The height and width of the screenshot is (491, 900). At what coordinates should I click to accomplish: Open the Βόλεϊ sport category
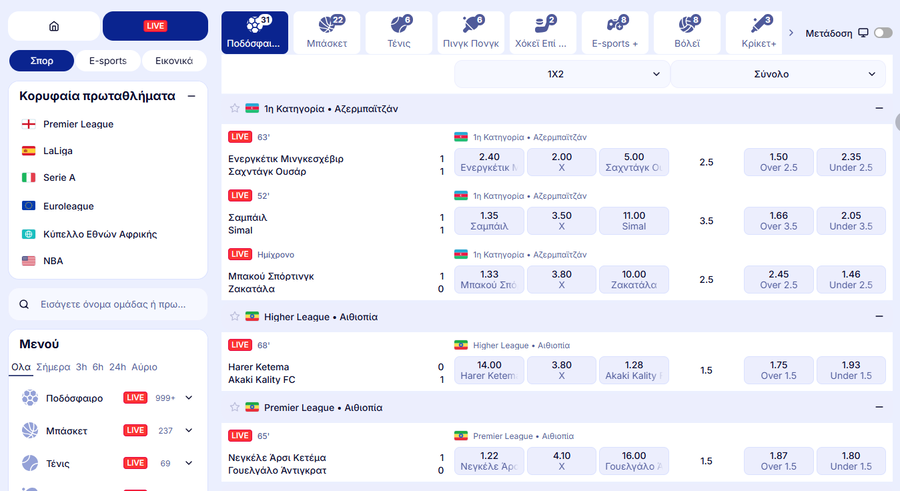click(x=689, y=33)
